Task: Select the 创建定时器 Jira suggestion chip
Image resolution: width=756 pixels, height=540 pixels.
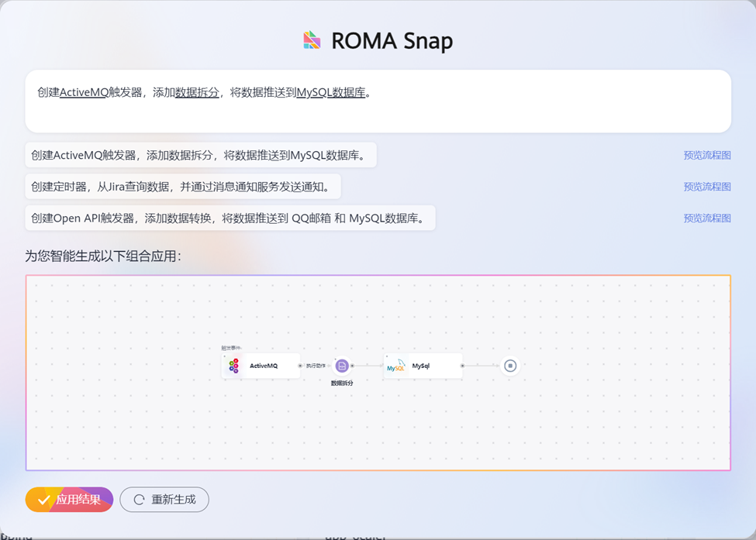Action: (183, 187)
